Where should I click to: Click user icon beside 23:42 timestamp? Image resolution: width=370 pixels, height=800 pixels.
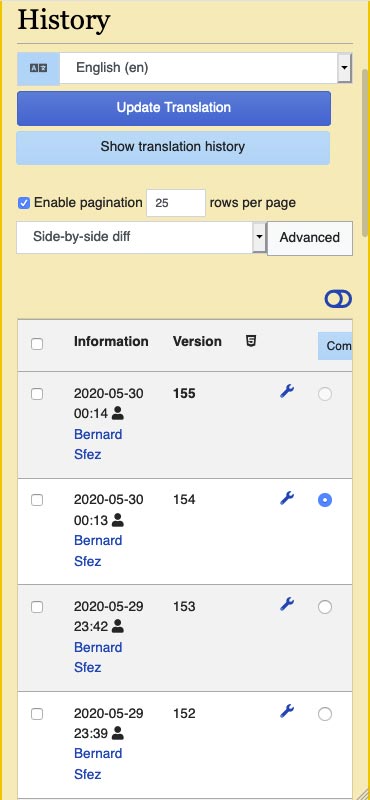tap(118, 627)
